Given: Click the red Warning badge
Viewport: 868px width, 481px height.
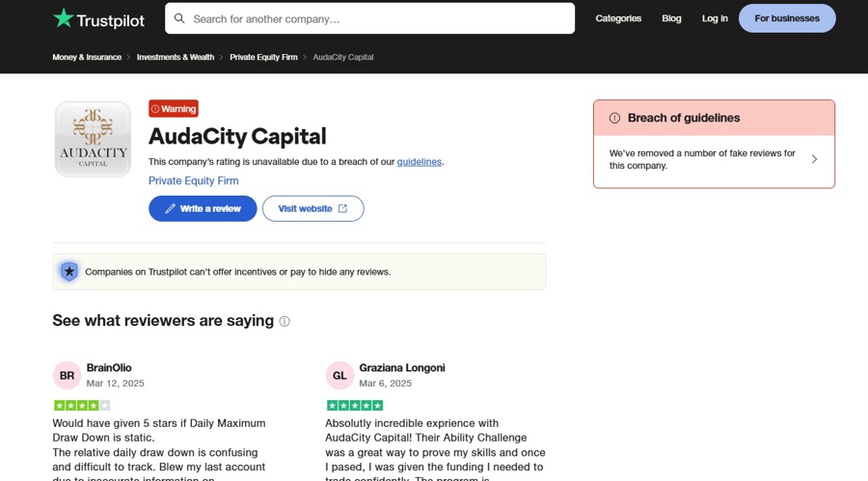Looking at the screenshot, I should [x=174, y=109].
